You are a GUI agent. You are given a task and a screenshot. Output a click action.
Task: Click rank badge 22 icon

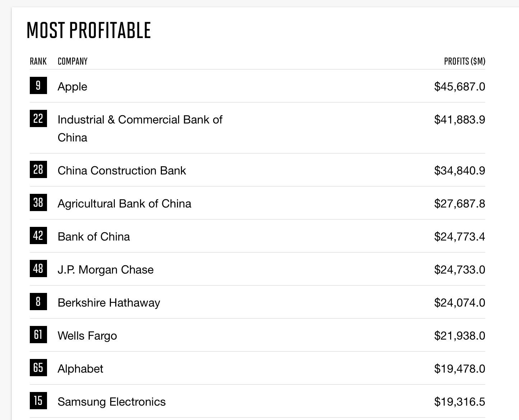tap(38, 118)
